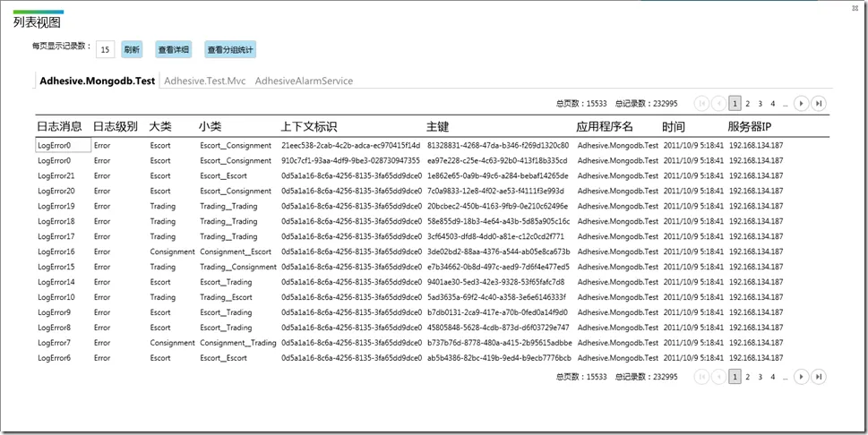The width and height of the screenshot is (868, 435).
Task: Sort by 主键 column header
Action: [437, 127]
